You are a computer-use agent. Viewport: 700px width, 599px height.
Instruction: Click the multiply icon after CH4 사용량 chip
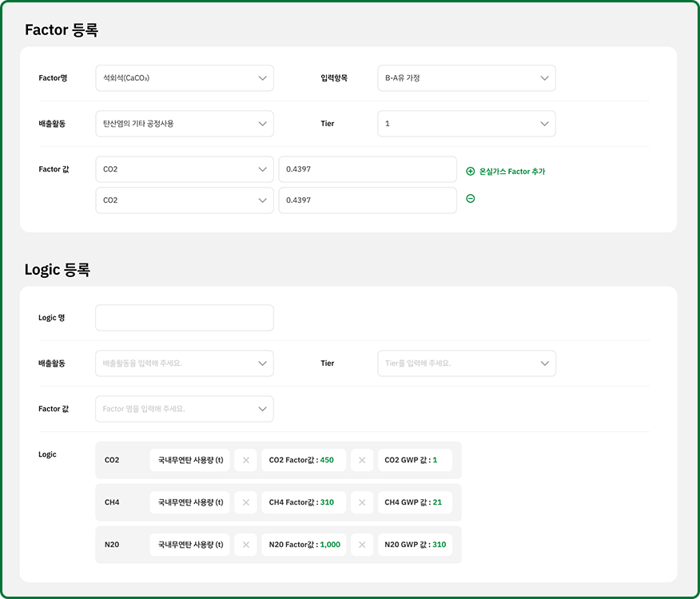(245, 502)
